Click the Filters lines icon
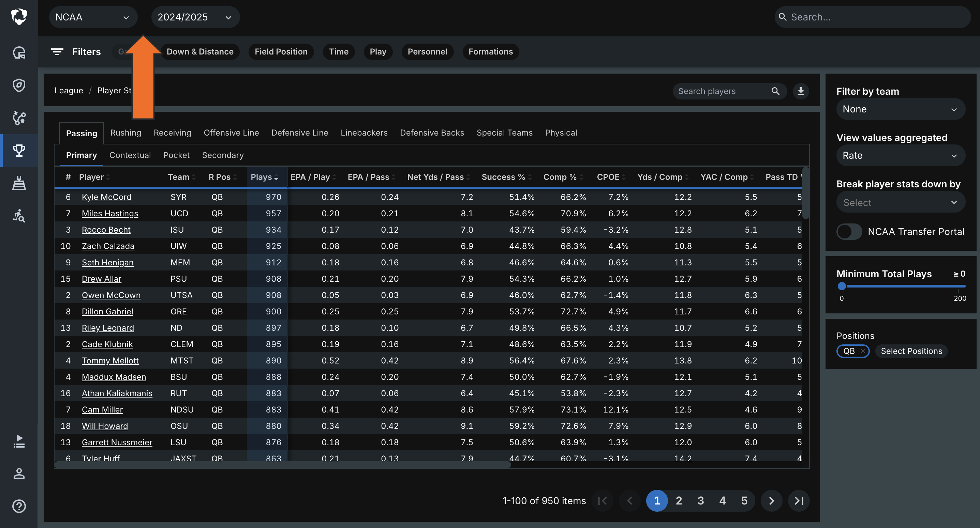The width and height of the screenshot is (980, 528). (x=57, y=52)
